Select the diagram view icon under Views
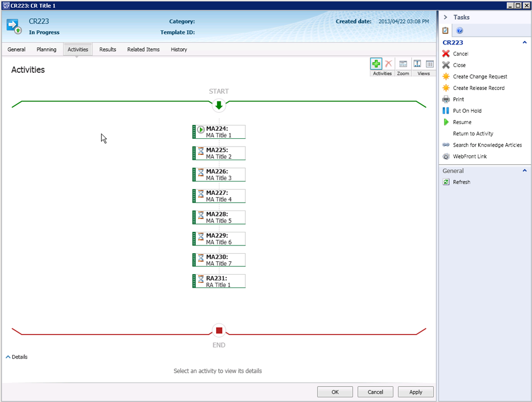This screenshot has width=532, height=402. (x=417, y=64)
